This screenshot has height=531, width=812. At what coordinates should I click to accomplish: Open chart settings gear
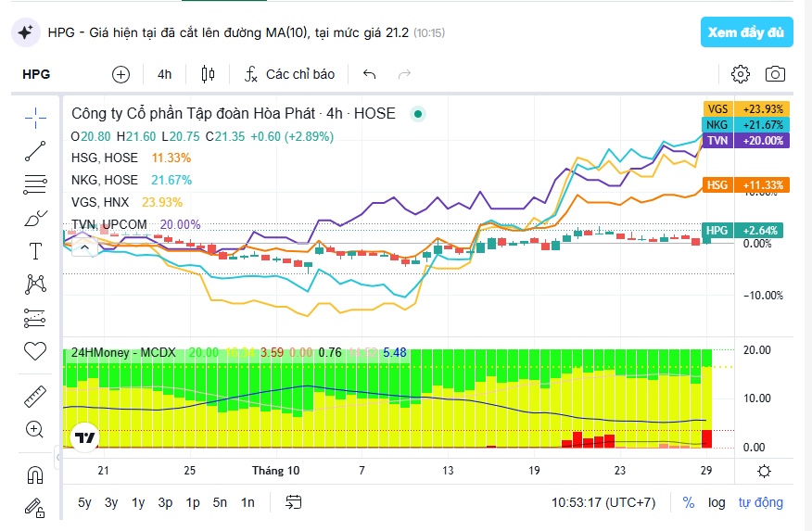tap(741, 74)
